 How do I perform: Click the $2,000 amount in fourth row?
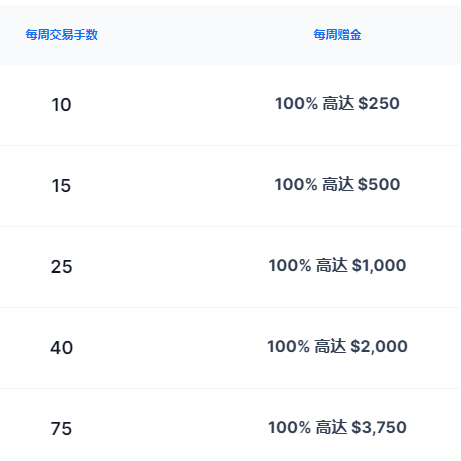[x=379, y=347]
